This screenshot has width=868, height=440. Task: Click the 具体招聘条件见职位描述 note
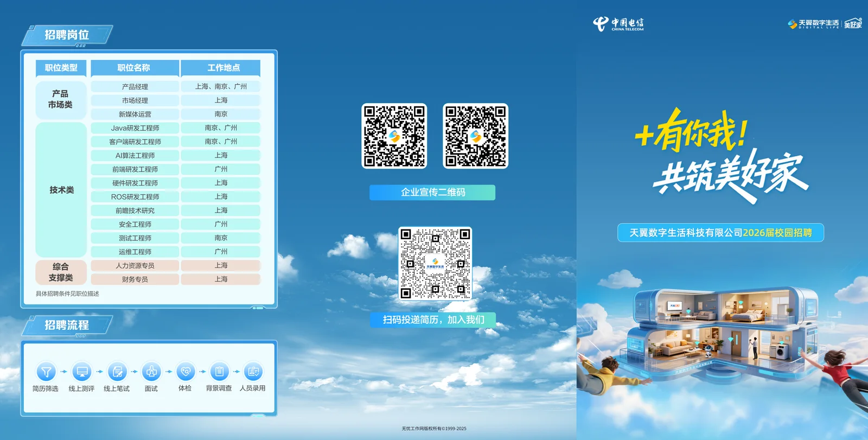pyautogui.click(x=67, y=294)
